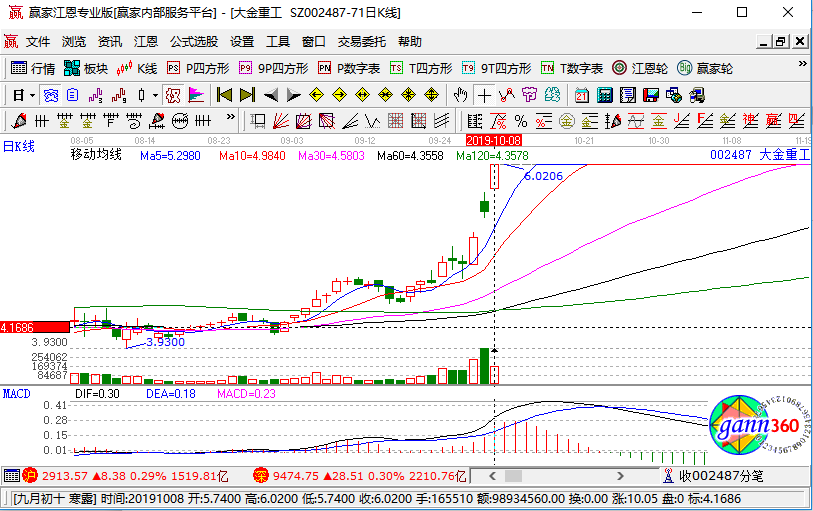Image resolution: width=813 pixels, height=511 pixels.
Task: Click the yellow diamond right-arrow icon
Action: 339,95
